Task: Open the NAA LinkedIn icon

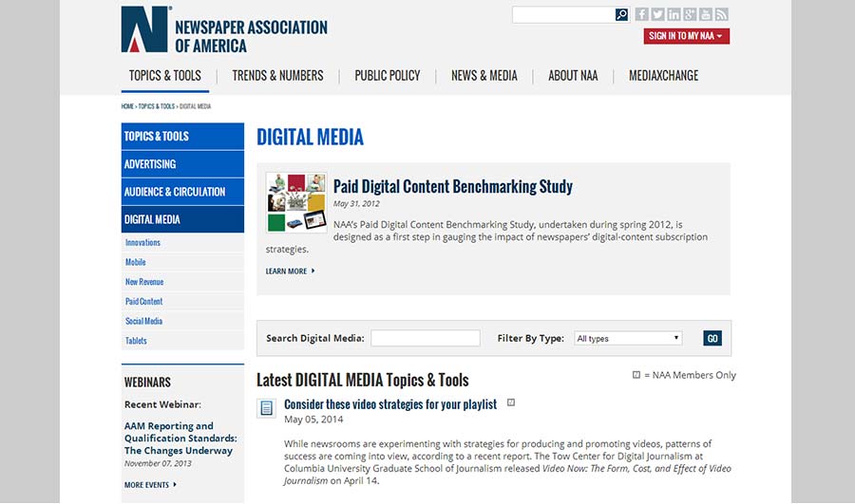Action: [674, 14]
